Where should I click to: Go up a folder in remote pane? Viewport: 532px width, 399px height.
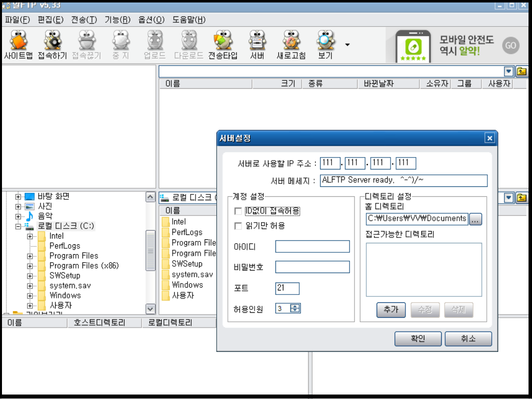(522, 71)
